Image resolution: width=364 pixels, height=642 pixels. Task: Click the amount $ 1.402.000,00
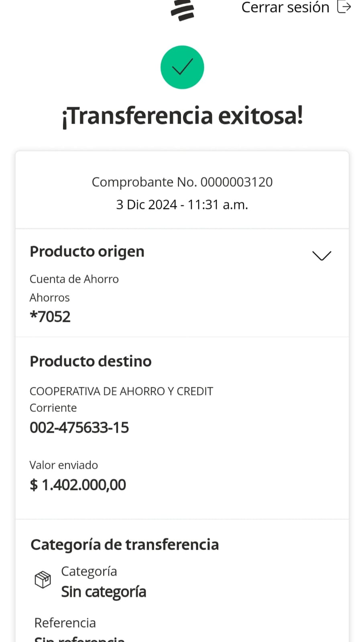point(78,485)
